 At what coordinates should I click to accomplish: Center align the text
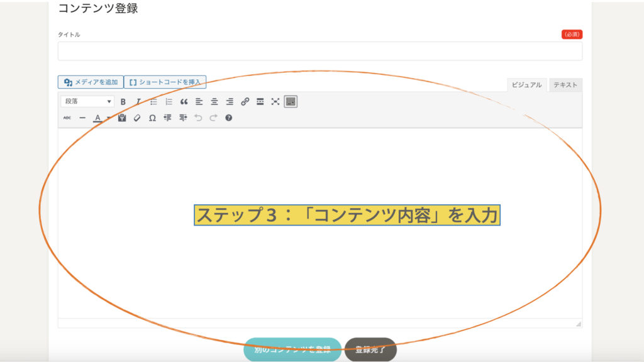point(214,102)
